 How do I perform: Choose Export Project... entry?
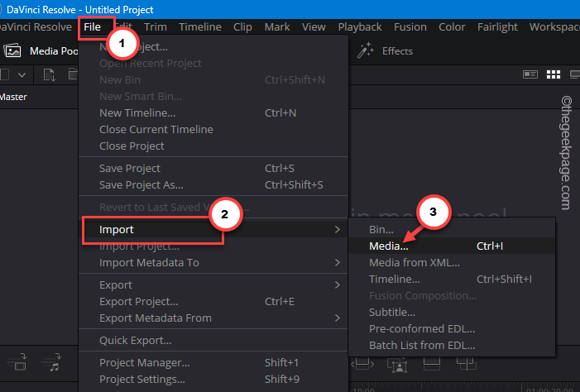213,301
